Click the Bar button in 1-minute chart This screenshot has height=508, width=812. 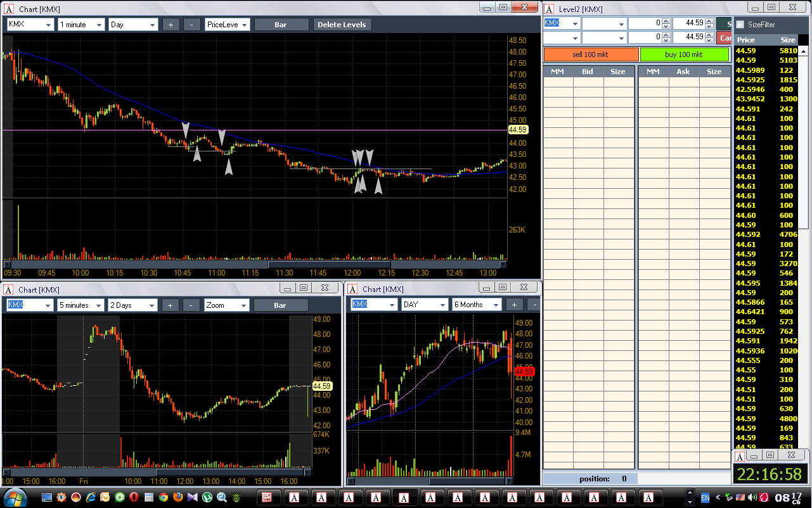click(281, 25)
